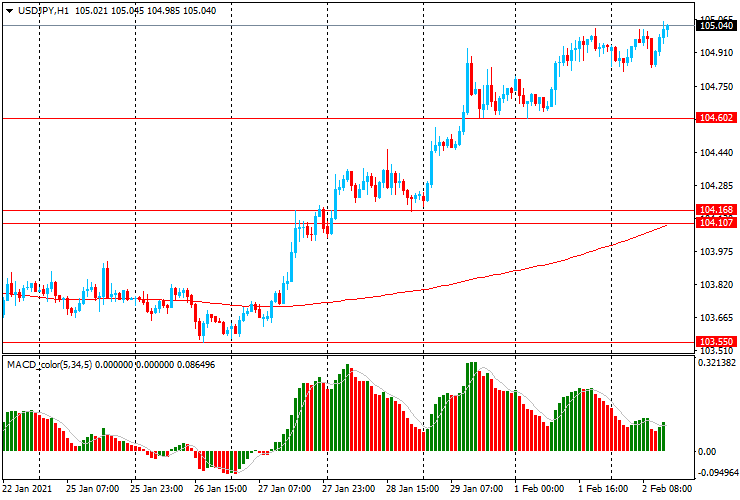Image resolution: width=740 pixels, height=500 pixels.
Task: Select the red level label 104.107
Action: (716, 222)
